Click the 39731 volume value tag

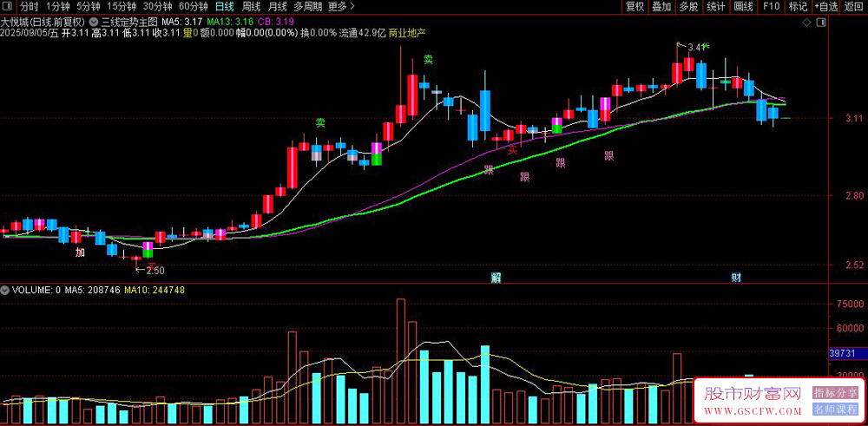pos(847,353)
